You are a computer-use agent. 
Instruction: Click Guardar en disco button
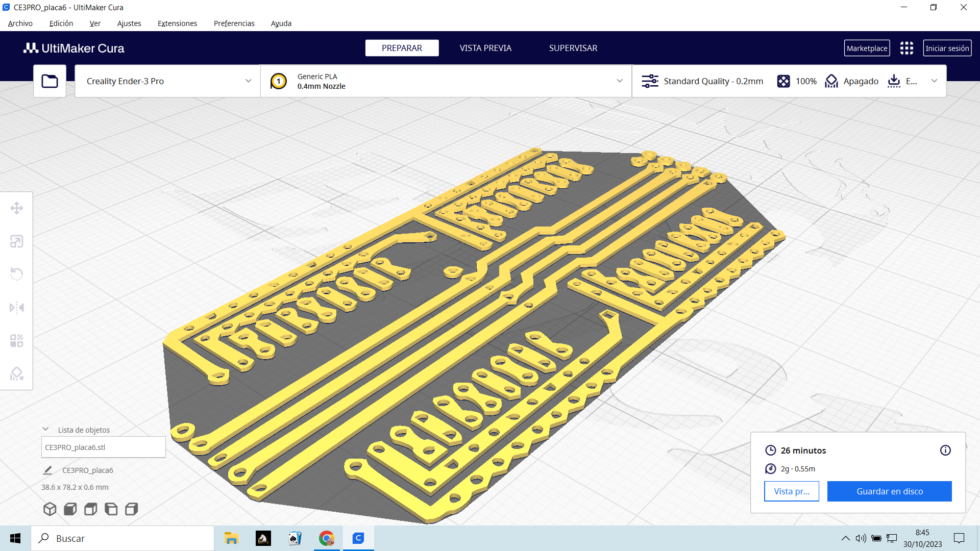(x=889, y=491)
